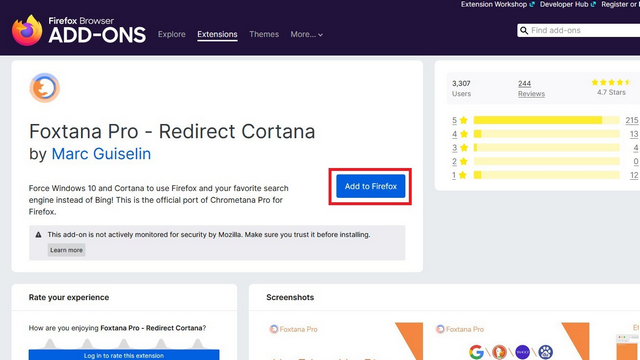The height and width of the screenshot is (360, 640).
Task: Click the Firefox Browser Add-ons logo
Action: pos(79,31)
